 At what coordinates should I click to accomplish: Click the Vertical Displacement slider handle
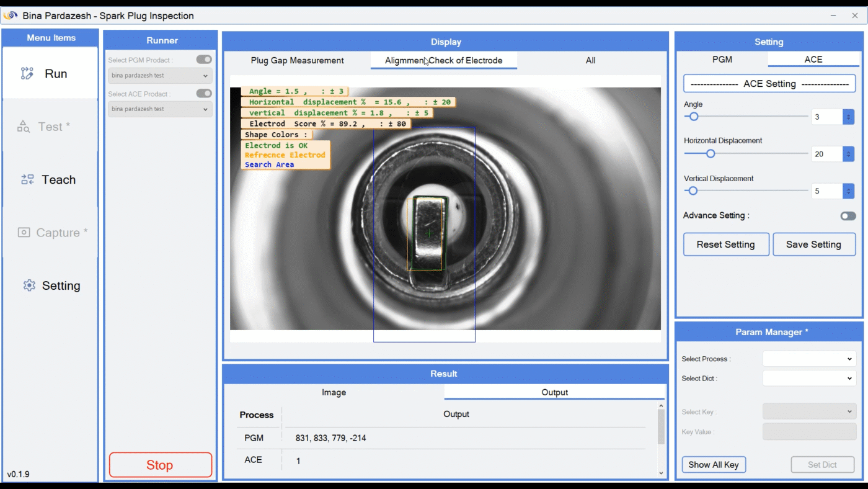tap(693, 191)
